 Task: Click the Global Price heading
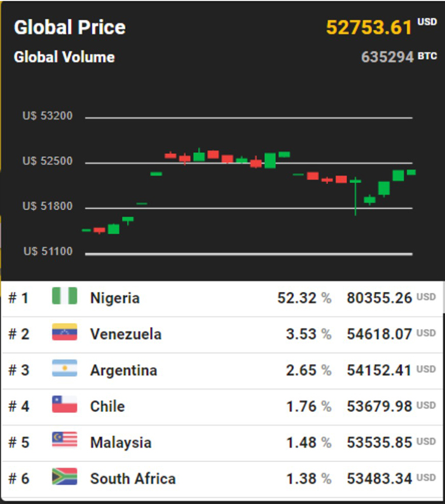point(69,27)
